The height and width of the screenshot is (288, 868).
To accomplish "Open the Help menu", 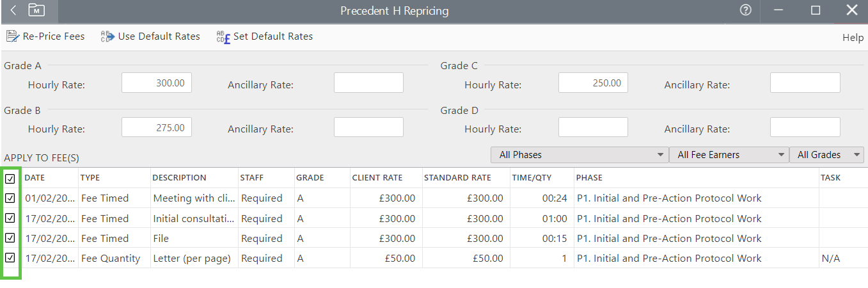I will 853,38.
